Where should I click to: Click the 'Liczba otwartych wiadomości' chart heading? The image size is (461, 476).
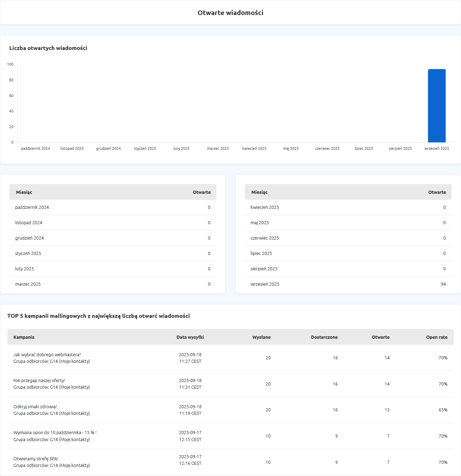click(x=48, y=48)
